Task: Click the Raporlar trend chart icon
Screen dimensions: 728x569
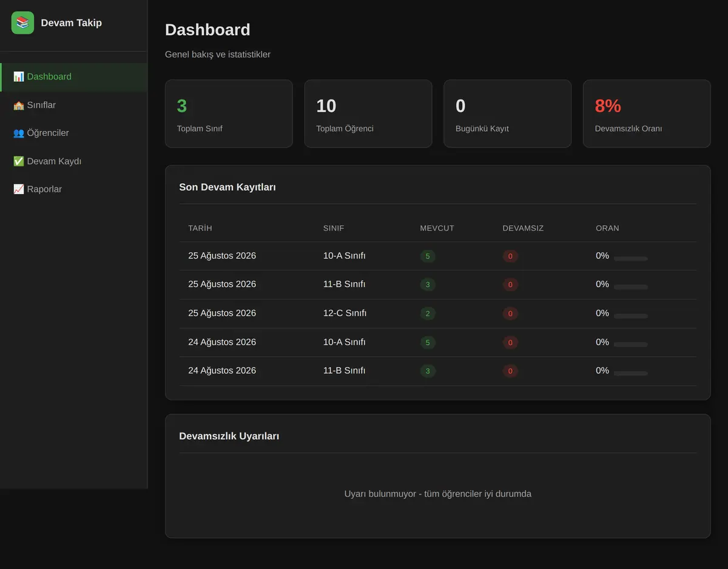Action: (19, 189)
